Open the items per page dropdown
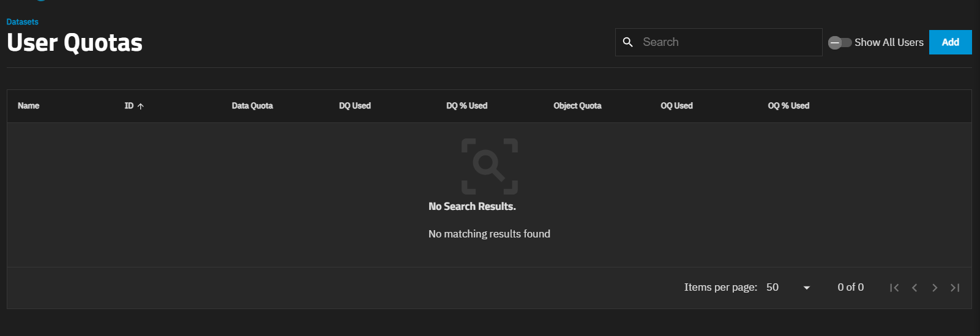This screenshot has height=336, width=980. point(788,288)
